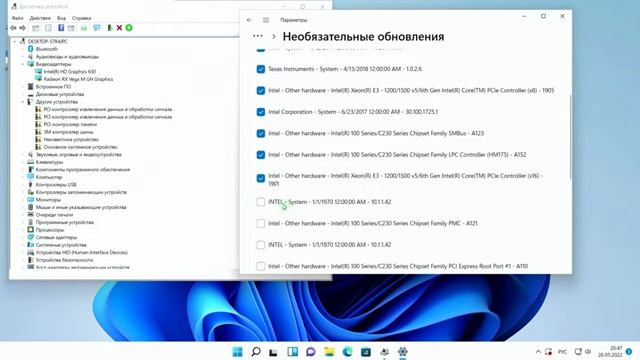
Task: Uncheck the PCIe Controller (x8) 1905 update
Action: click(261, 91)
